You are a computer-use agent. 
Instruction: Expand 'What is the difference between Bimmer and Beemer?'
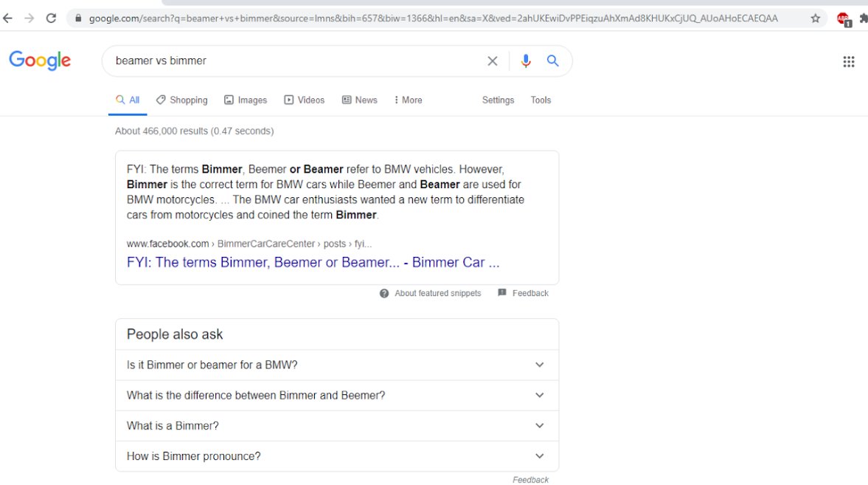click(x=337, y=395)
